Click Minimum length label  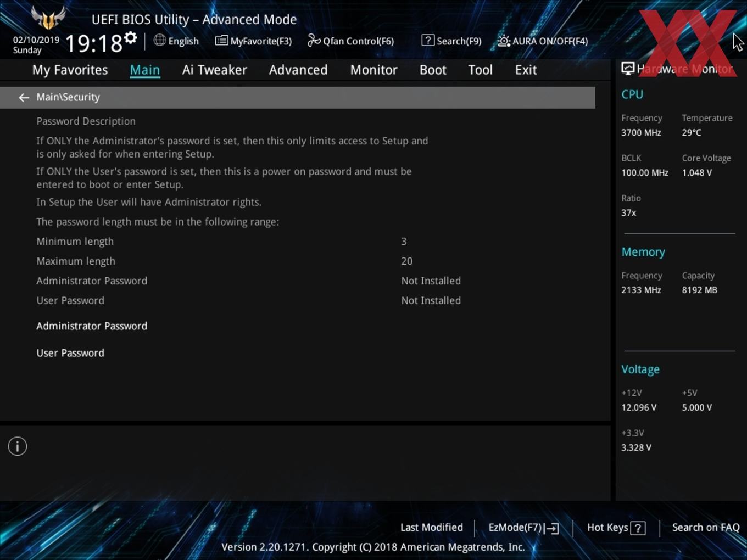click(x=75, y=242)
